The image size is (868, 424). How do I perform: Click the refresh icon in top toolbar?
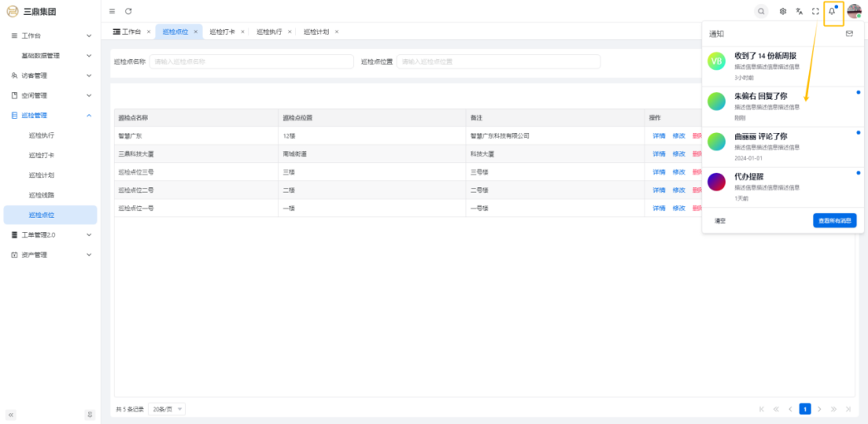click(128, 12)
